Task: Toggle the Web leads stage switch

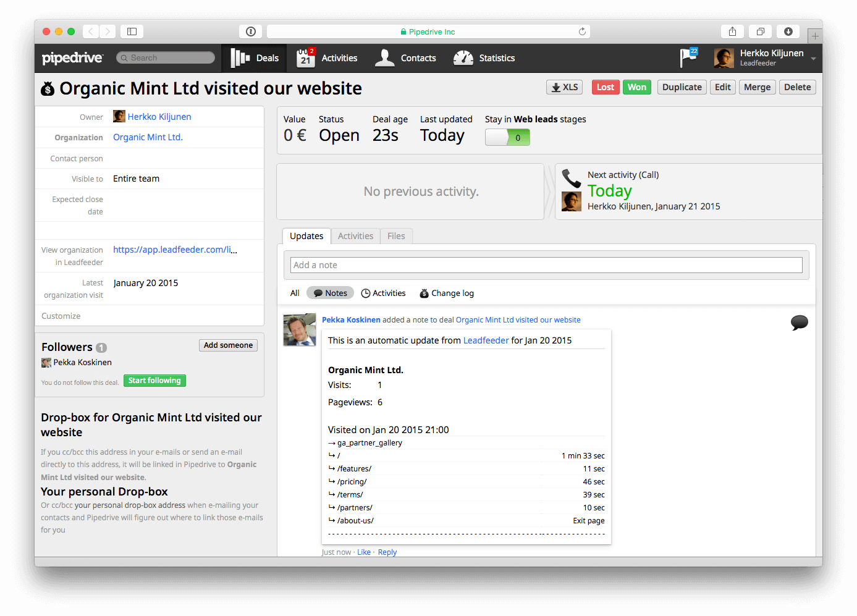Action: pos(507,137)
